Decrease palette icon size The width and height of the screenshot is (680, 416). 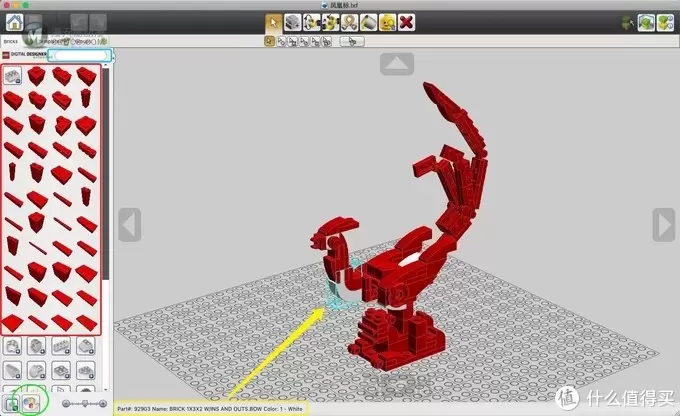(x=66, y=404)
